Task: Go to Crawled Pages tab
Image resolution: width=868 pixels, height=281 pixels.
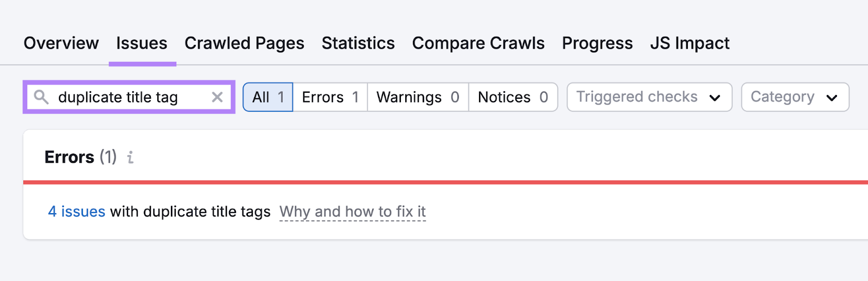Action: pyautogui.click(x=244, y=43)
